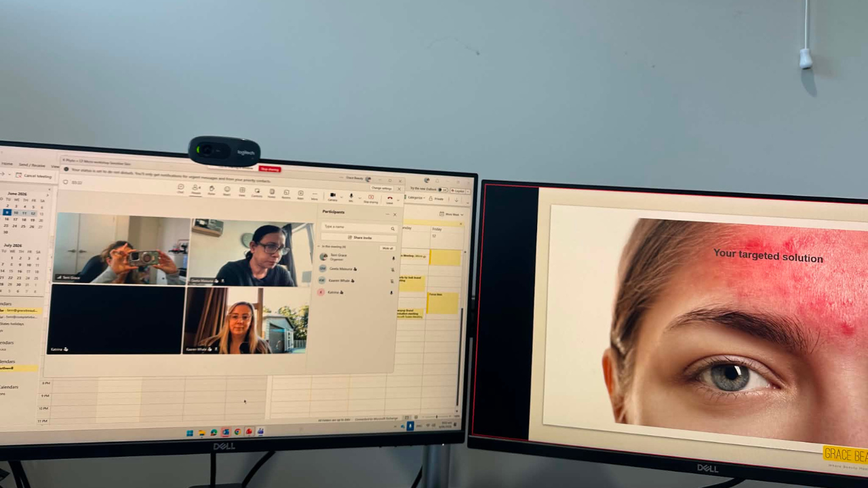Open microphone options dropdown arrow
The height and width of the screenshot is (488, 868).
click(x=360, y=198)
